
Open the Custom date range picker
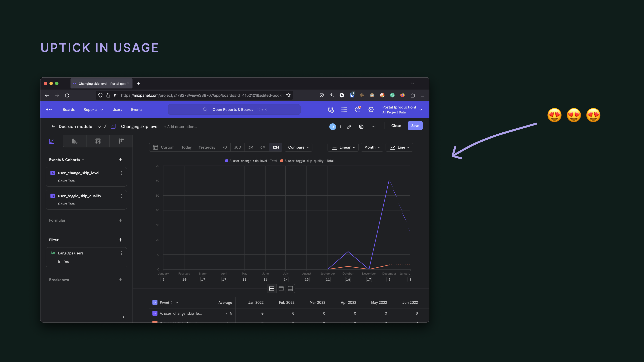pos(164,147)
